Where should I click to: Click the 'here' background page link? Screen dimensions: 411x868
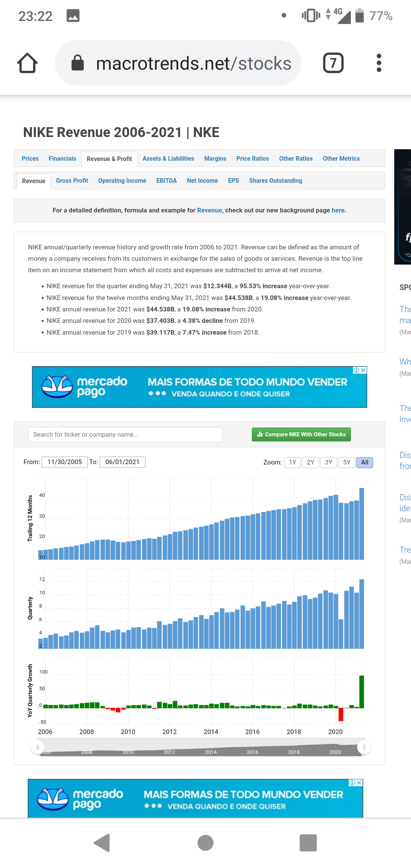point(338,210)
